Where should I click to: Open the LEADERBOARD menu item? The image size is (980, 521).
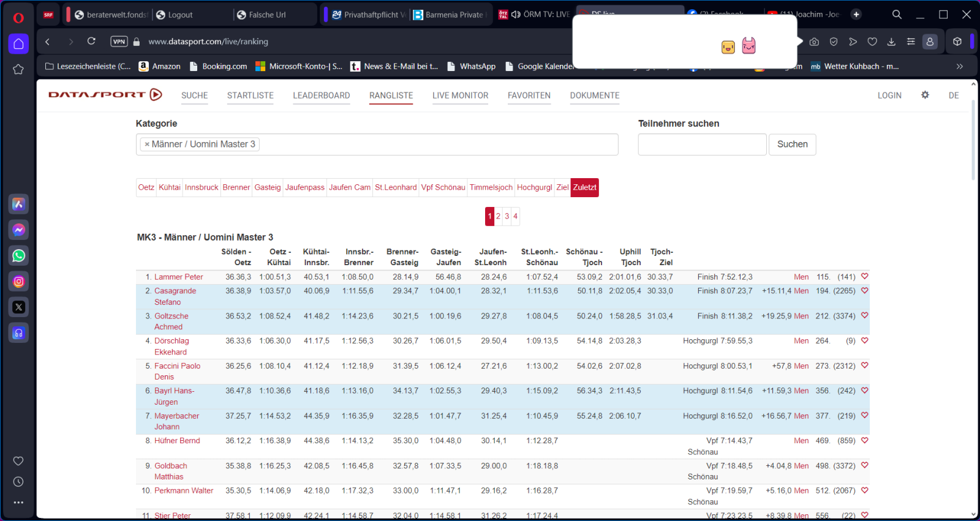[322, 96]
